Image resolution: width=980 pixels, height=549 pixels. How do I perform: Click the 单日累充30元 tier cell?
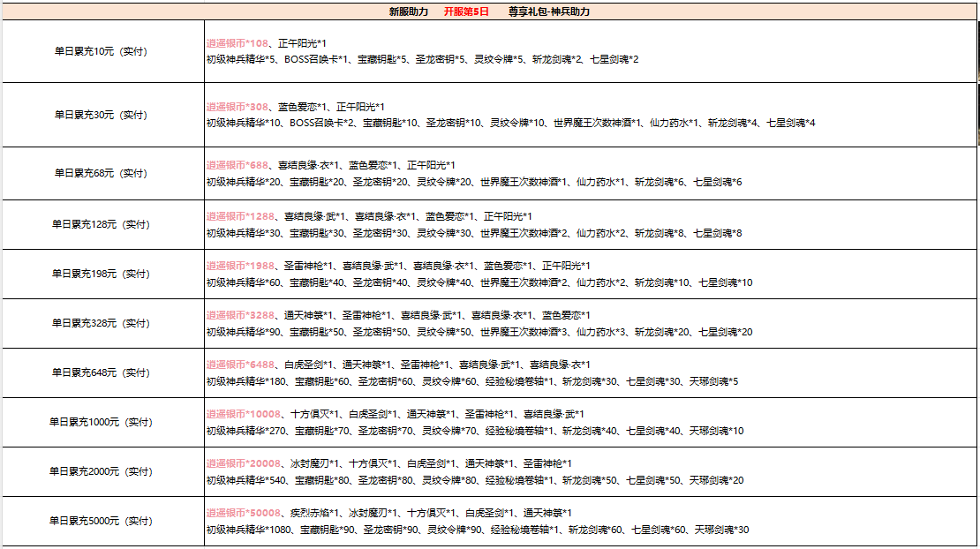click(101, 115)
